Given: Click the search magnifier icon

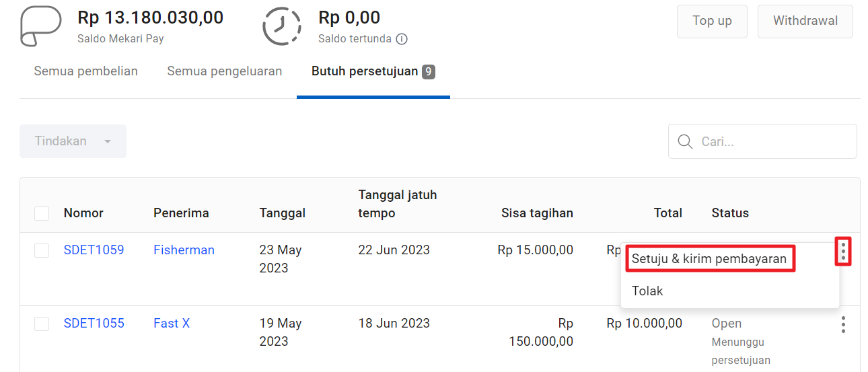Looking at the screenshot, I should [x=685, y=141].
